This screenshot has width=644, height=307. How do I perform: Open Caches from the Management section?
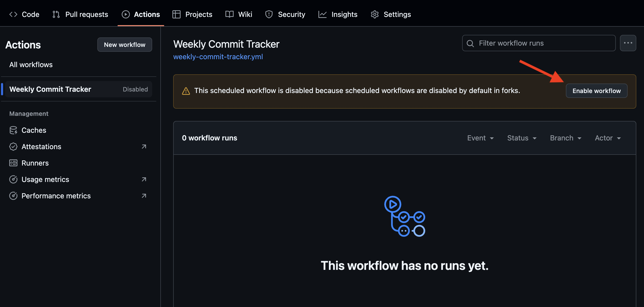[x=34, y=130]
